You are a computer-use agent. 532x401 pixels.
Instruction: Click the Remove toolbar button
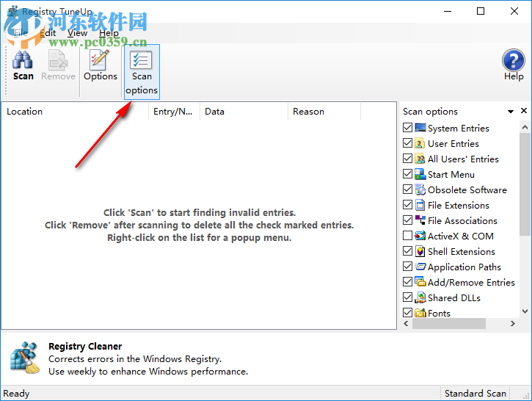pos(58,66)
